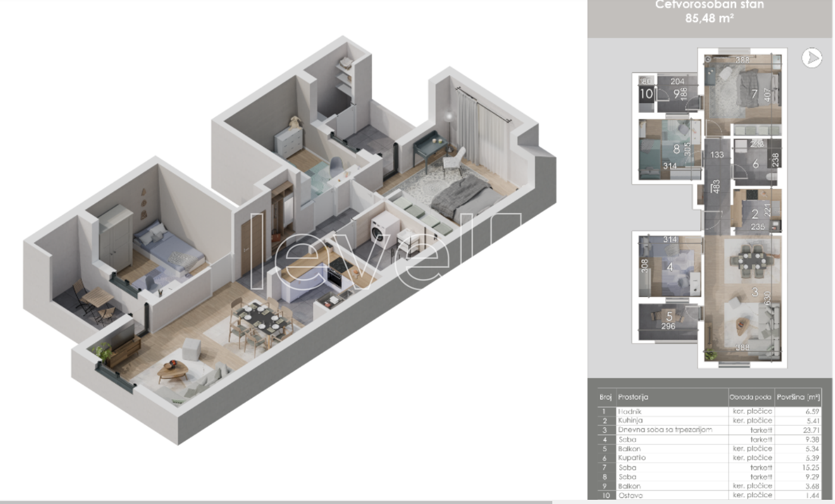The image size is (835, 504).
Task: Select balcony number 5 on the plan
Action: (x=669, y=317)
